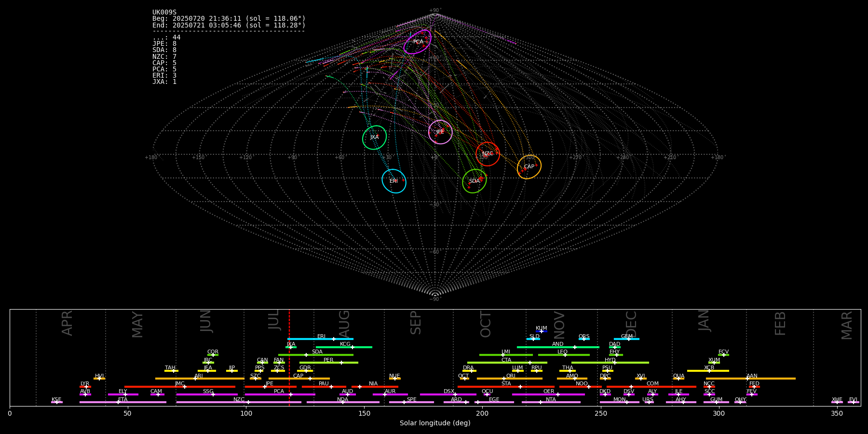Click the station ID text UK009S
The image size is (868, 434).
click(x=164, y=13)
